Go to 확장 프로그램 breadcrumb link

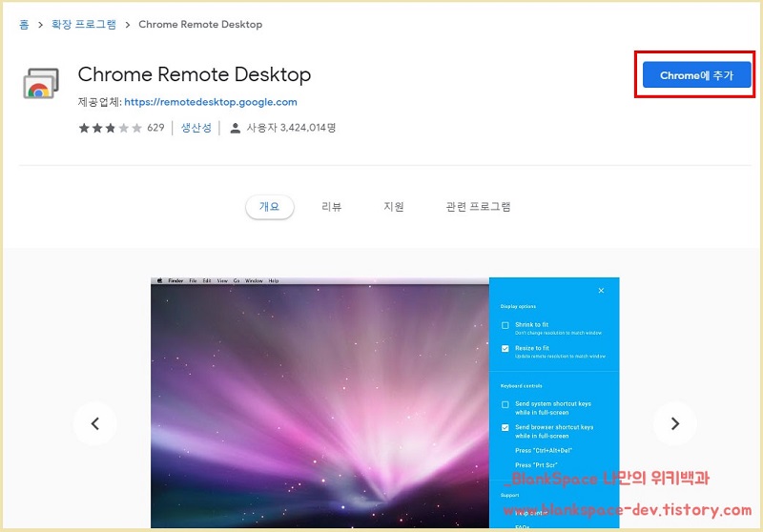pyautogui.click(x=84, y=25)
